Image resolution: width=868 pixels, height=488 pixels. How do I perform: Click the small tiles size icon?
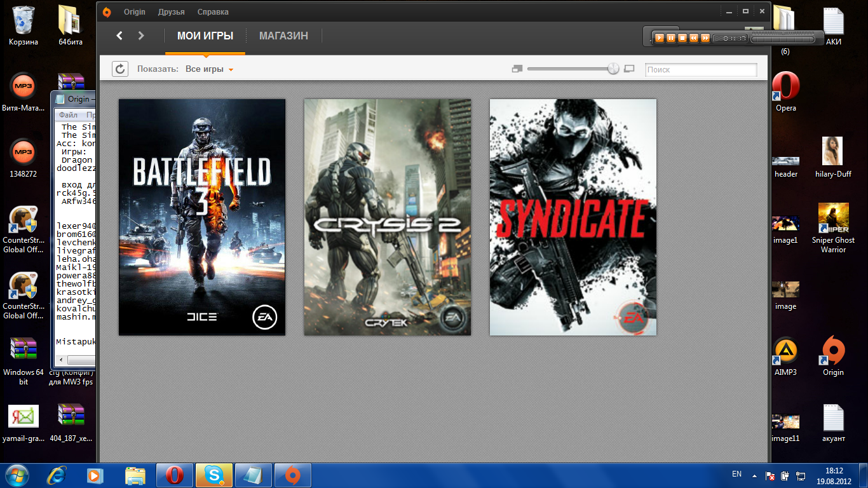(517, 69)
